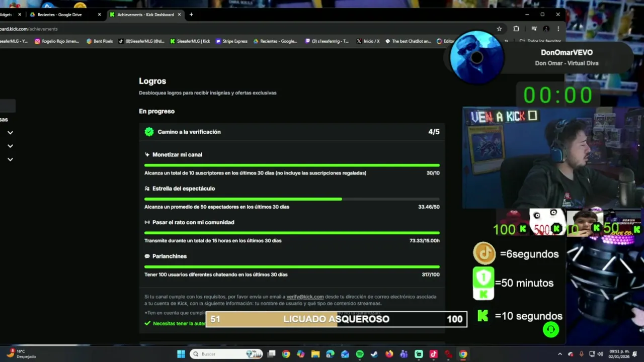Open The best ChatBot bookmark
Image resolution: width=644 pixels, height=362 pixels.
pos(408,41)
